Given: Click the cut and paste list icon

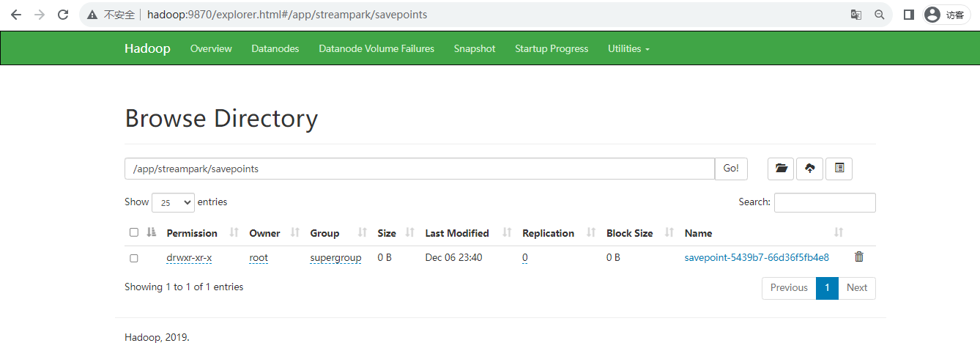Looking at the screenshot, I should click(839, 169).
